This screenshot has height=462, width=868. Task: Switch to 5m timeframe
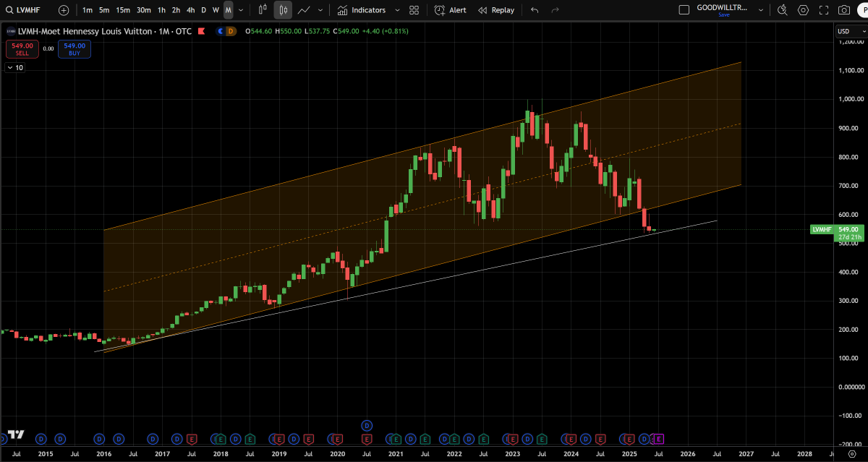click(104, 10)
